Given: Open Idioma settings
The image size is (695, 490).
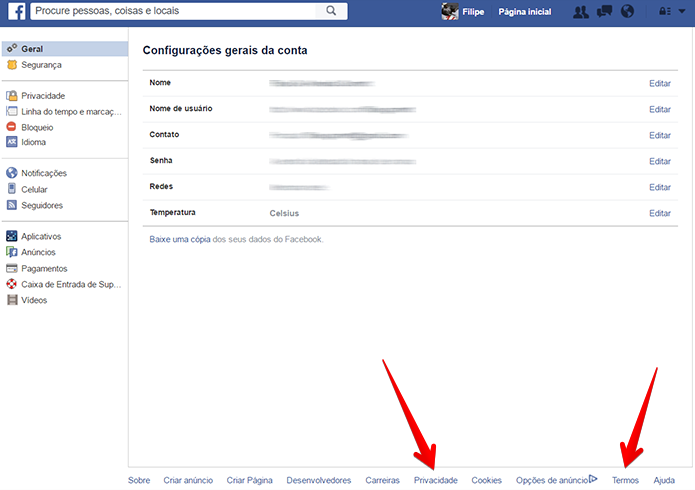Looking at the screenshot, I should pos(34,142).
